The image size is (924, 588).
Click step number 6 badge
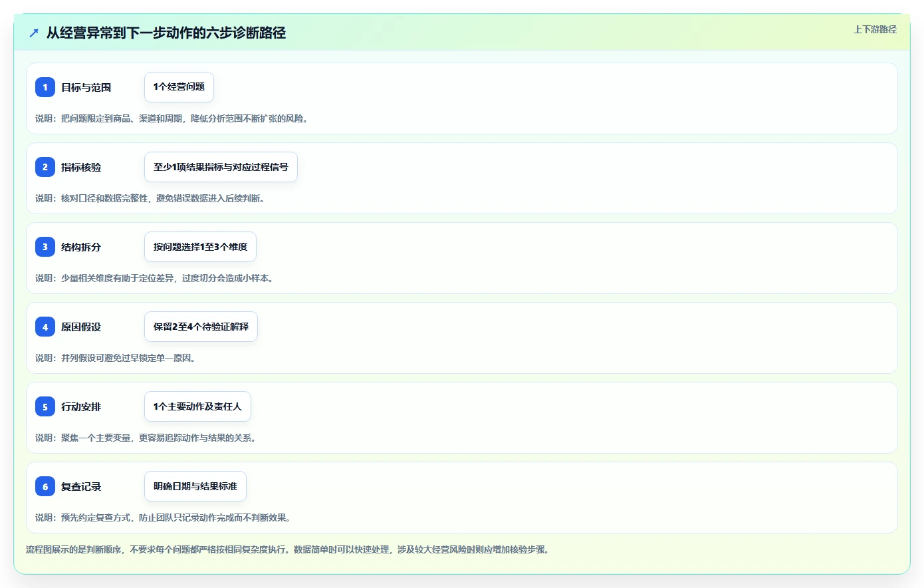point(45,486)
